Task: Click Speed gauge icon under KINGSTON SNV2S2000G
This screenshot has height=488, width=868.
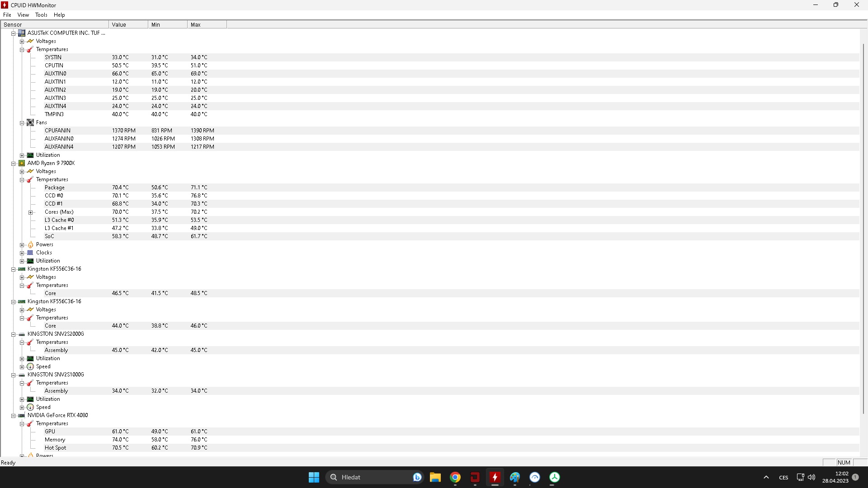Action: (30, 366)
